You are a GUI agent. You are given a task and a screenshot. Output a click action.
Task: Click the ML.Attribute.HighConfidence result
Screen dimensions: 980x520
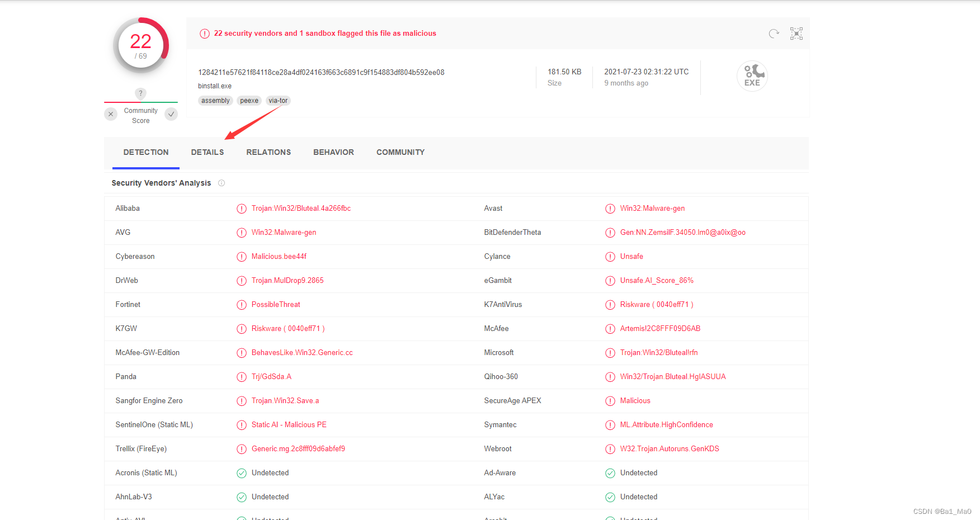[x=667, y=424]
